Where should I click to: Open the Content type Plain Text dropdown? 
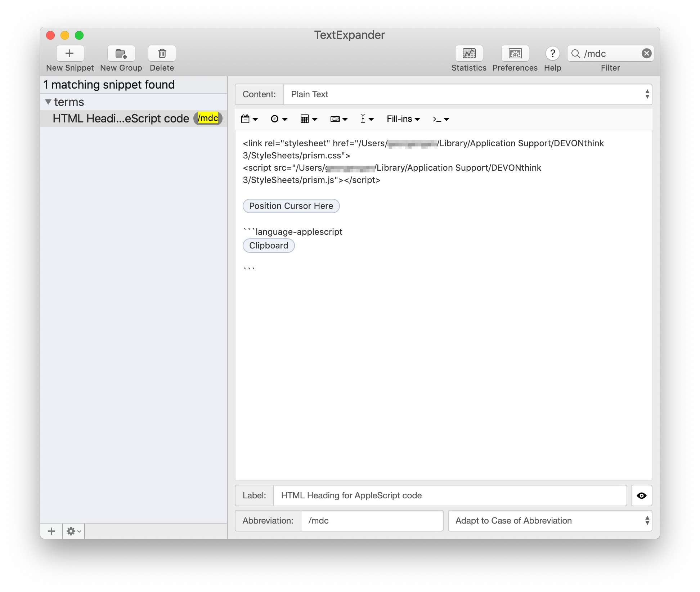(467, 94)
